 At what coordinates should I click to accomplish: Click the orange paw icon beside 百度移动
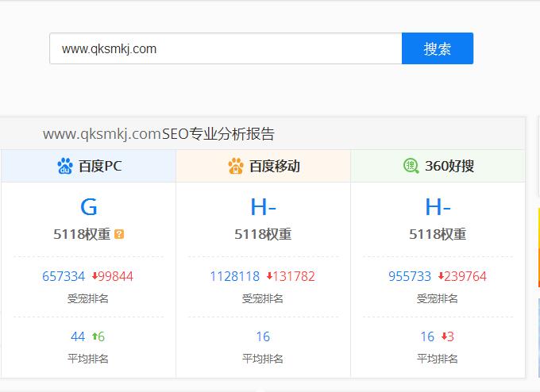pyautogui.click(x=236, y=166)
